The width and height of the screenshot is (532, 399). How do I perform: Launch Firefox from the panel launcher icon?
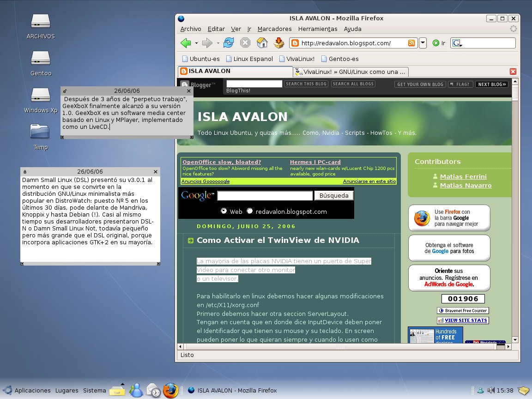click(171, 391)
